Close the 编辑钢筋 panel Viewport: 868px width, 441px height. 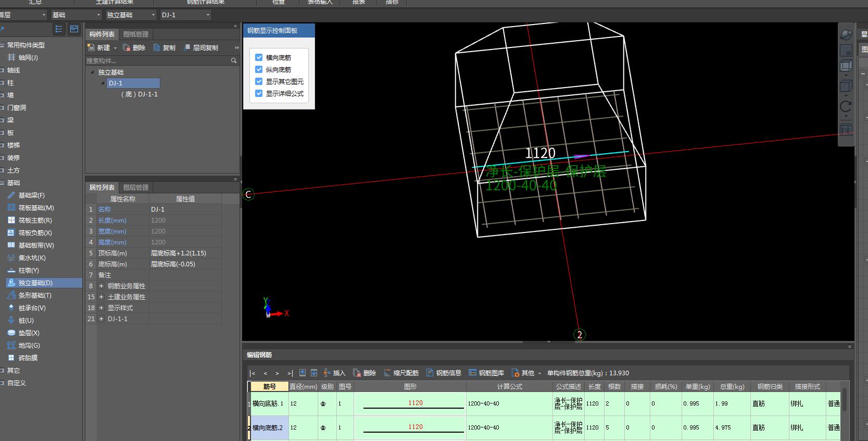click(x=850, y=347)
